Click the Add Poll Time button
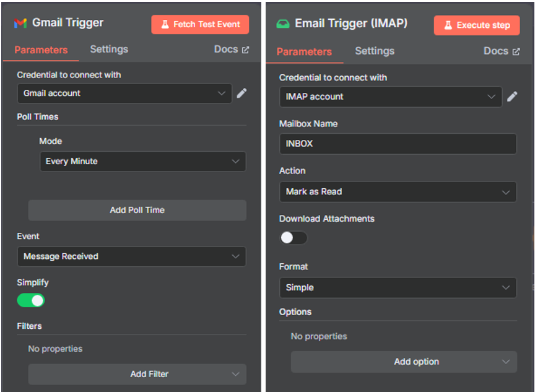535x392 pixels. (137, 210)
